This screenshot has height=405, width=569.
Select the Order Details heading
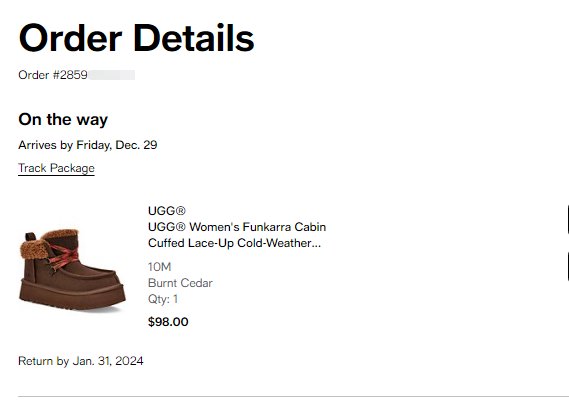136,38
